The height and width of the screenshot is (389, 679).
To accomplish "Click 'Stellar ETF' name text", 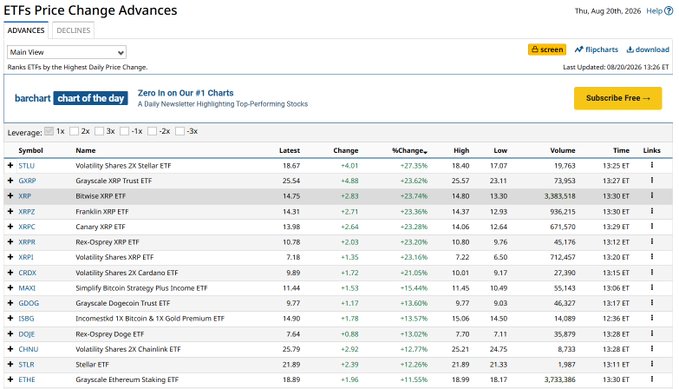I will [92, 364].
